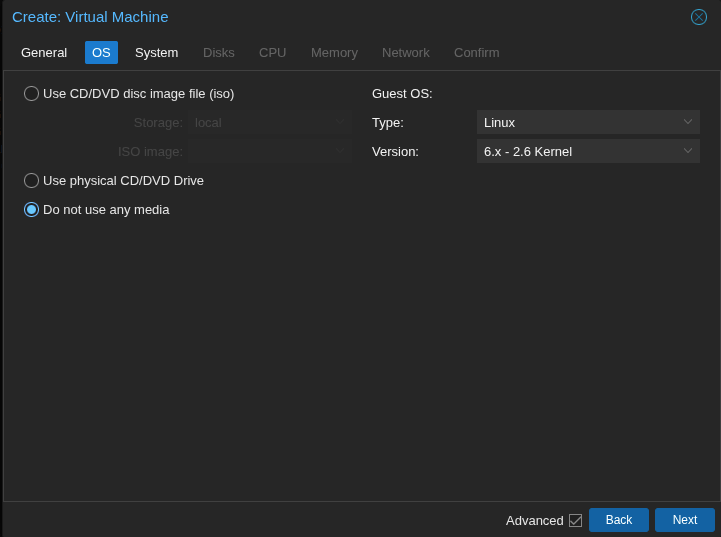The image size is (721, 537).
Task: Choose Do not use any media
Action: [32, 210]
